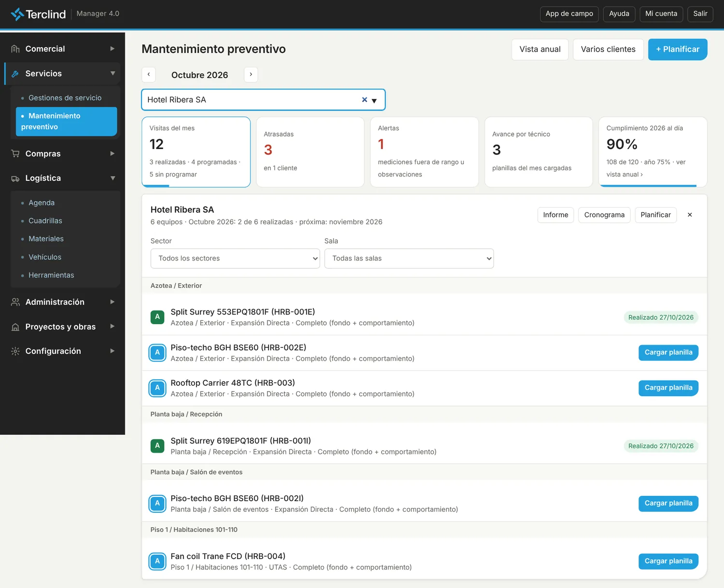Cargar planilla for Rooftop Carrier 48TC
The image size is (724, 588).
(x=668, y=388)
